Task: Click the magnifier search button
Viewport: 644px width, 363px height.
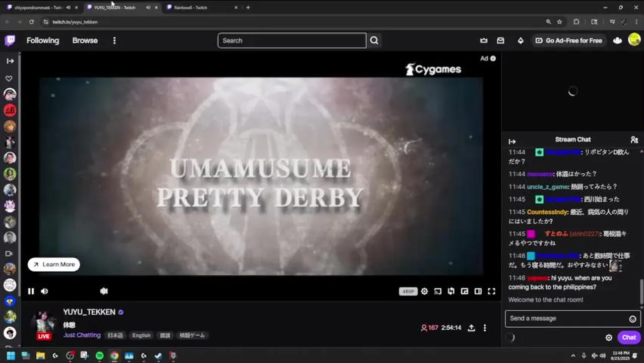Action: tap(374, 40)
